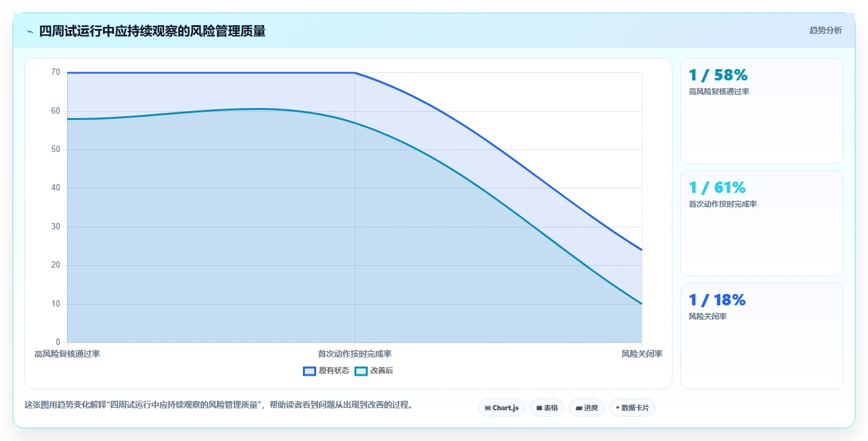This screenshot has width=868, height=441.
Task: Click the y-axis value 60
Action: coord(56,111)
